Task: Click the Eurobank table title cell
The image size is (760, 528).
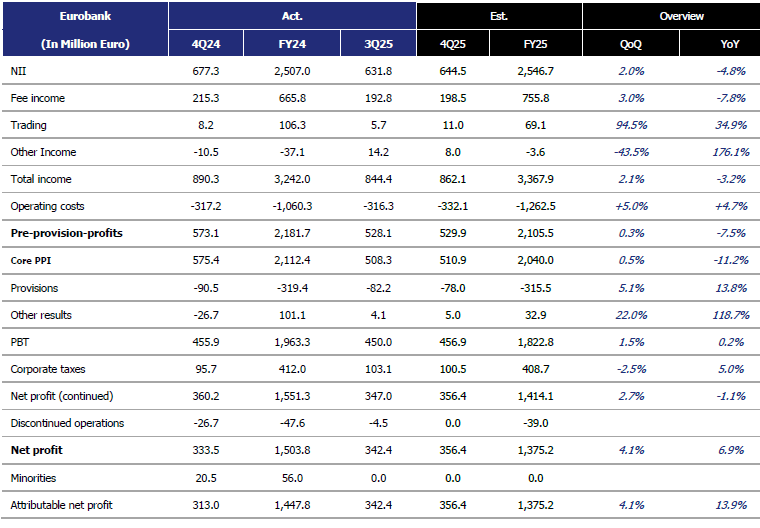Action: pyautogui.click(x=84, y=16)
